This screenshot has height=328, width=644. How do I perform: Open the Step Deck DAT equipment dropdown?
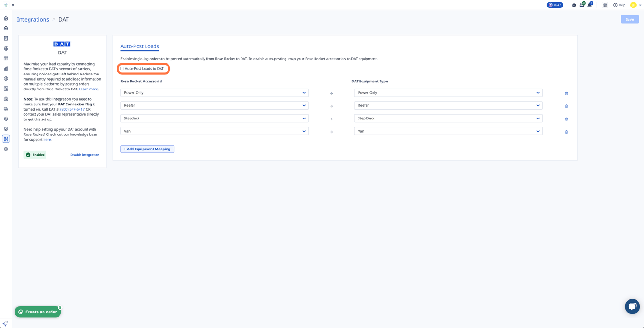(x=448, y=118)
